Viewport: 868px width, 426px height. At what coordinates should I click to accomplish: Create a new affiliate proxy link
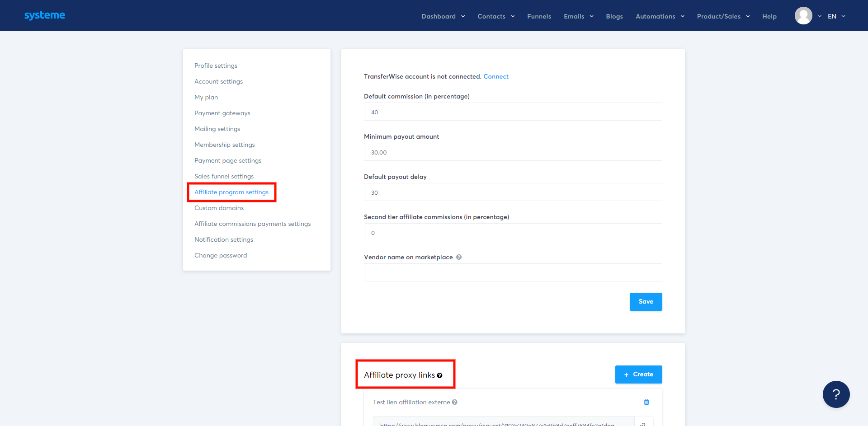[638, 374]
